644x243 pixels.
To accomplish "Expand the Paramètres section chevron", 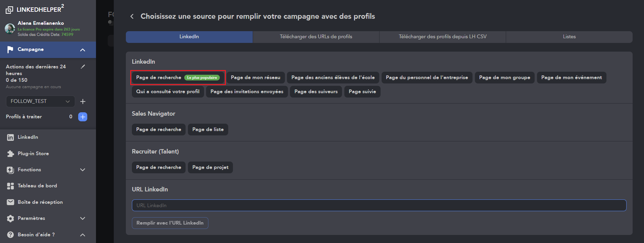I will point(83,219).
